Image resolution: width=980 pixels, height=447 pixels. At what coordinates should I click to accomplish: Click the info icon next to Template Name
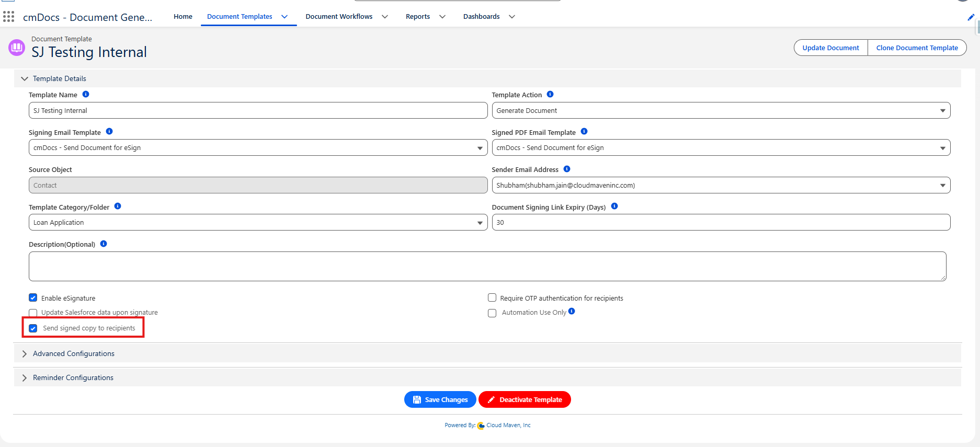click(86, 94)
